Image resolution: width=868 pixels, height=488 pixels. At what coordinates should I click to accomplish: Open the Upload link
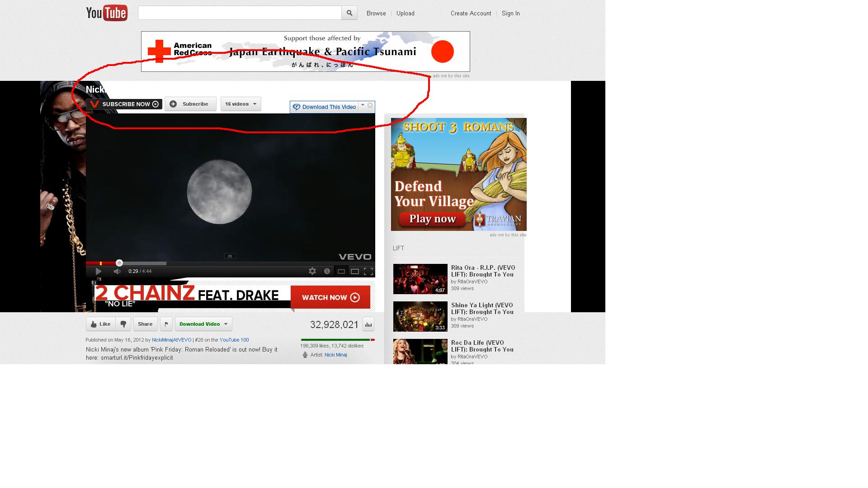(x=406, y=14)
